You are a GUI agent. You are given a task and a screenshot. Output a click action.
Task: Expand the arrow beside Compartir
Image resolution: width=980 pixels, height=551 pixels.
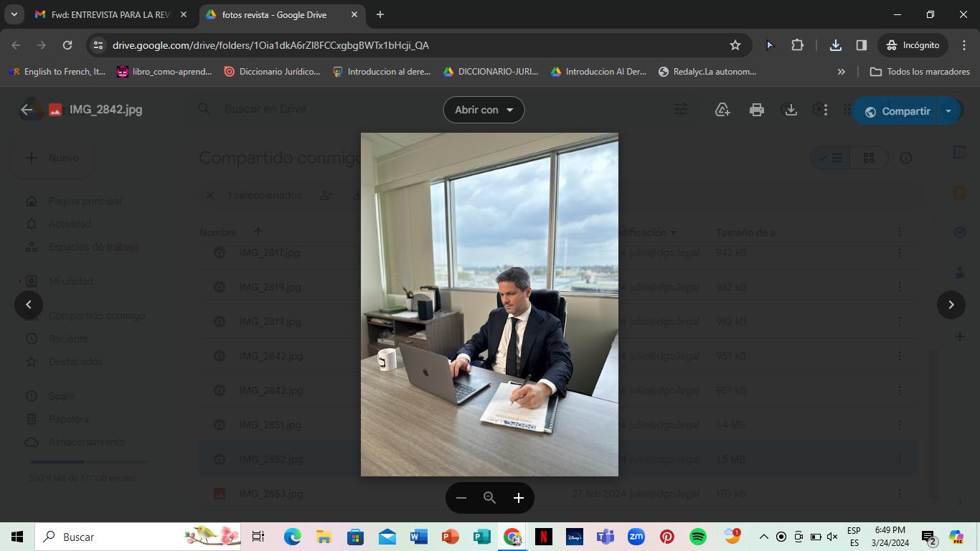point(948,111)
